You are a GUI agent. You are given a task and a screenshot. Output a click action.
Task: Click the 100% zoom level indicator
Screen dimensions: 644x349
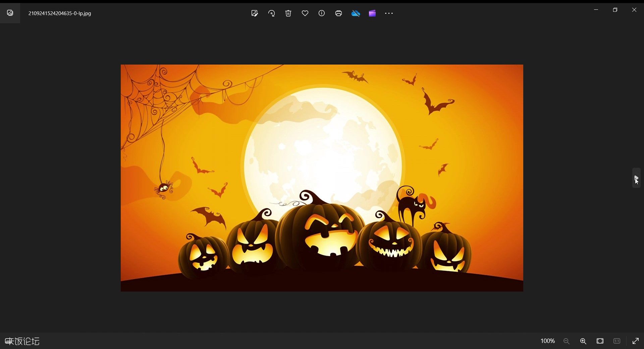coord(548,341)
